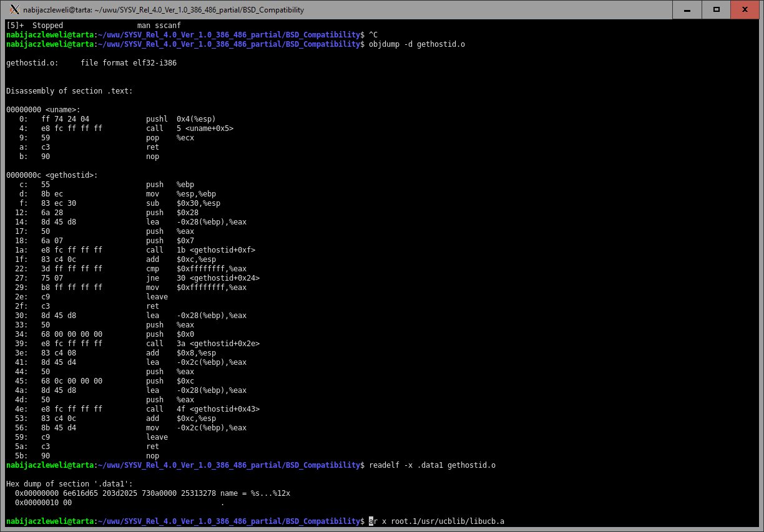The width and height of the screenshot is (764, 532).
Task: Click the "Disassembly of section .text:" heading
Action: click(69, 91)
